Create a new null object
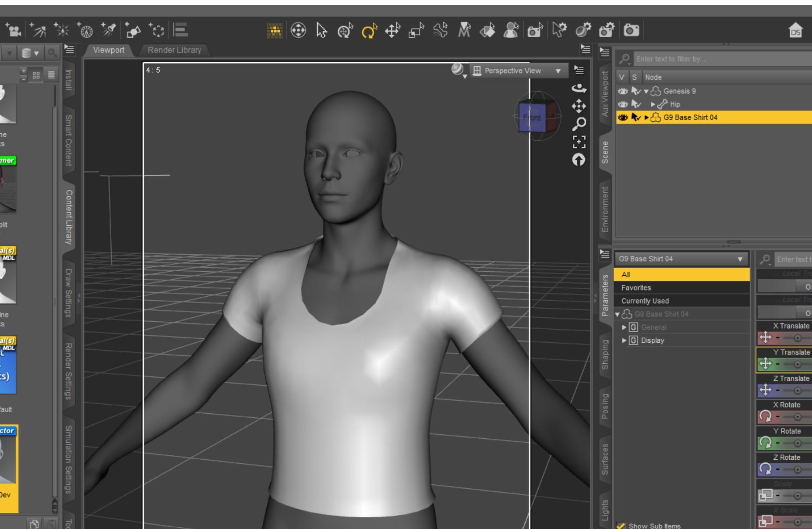The width and height of the screenshot is (812, 529). point(156,30)
